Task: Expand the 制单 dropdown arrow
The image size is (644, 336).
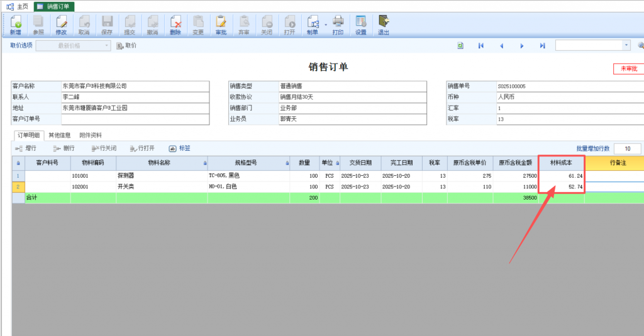Action: click(326, 24)
